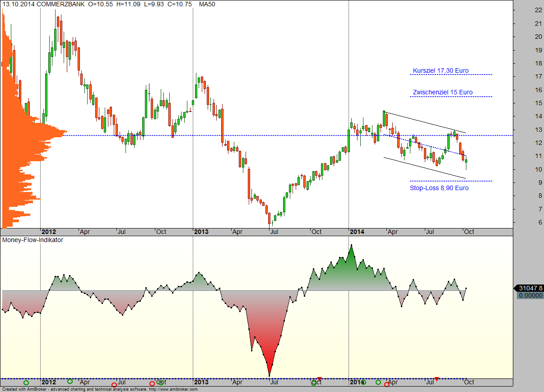Click the "0.00000" zero-line value label
Image resolution: width=544 pixels, height=392 pixels.
pyautogui.click(x=530, y=295)
